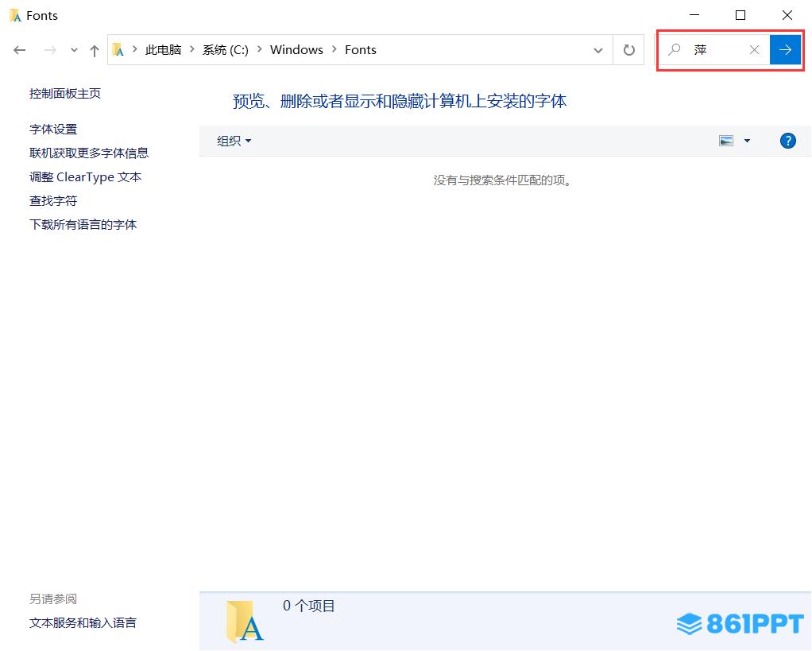Click the Fonts icon in title bar

[x=16, y=16]
